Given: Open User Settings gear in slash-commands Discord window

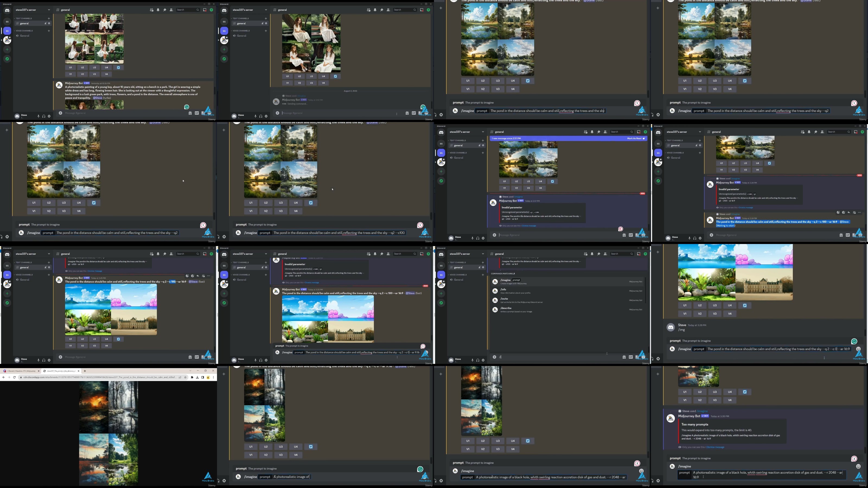Looking at the screenshot, I should tap(483, 360).
